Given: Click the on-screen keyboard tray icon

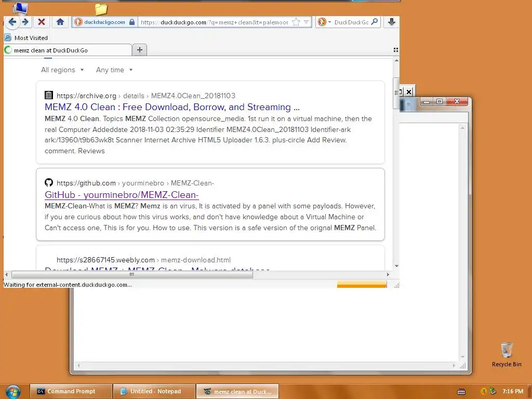Looking at the screenshot, I should point(461,392).
